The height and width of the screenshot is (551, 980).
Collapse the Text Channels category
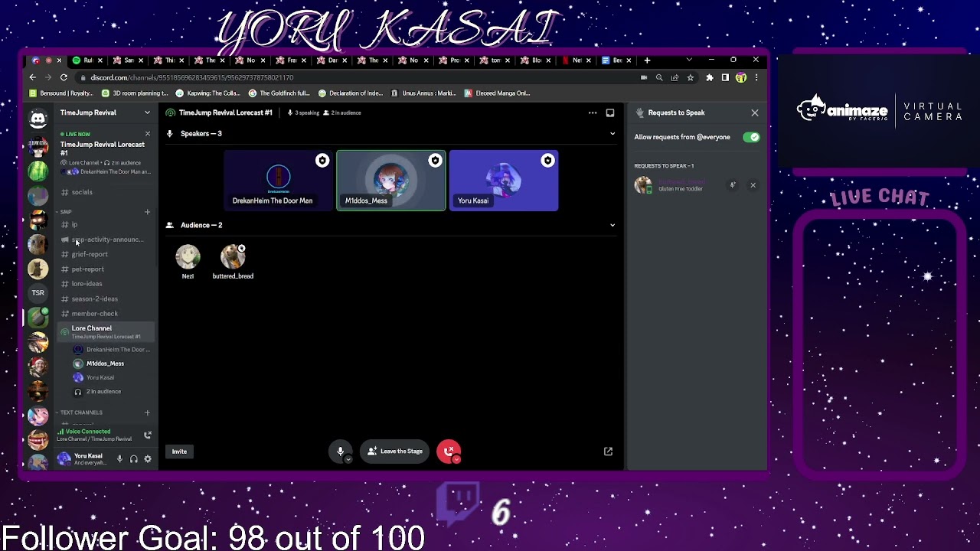pyautogui.click(x=79, y=412)
